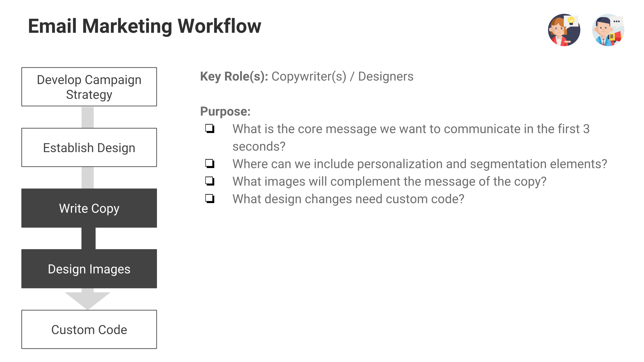This screenshot has width=644, height=362.
Task: Click the woman with lightbulb avatar icon
Action: 564,30
